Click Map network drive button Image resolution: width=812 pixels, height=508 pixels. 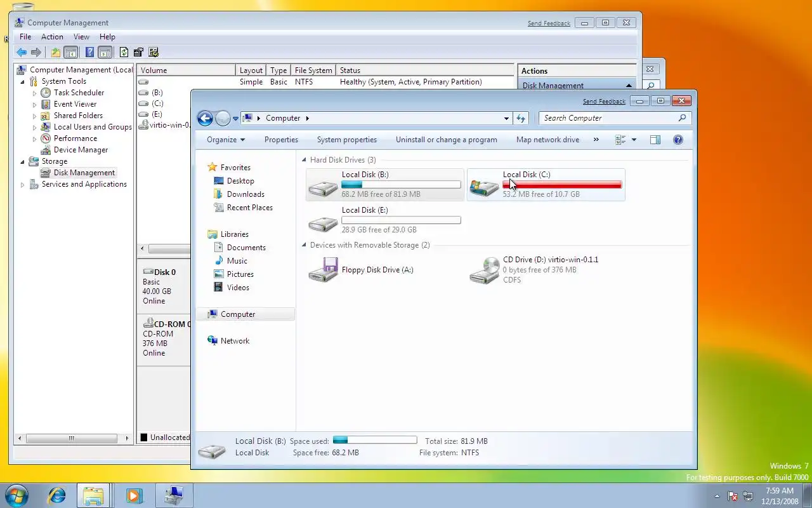pos(547,140)
